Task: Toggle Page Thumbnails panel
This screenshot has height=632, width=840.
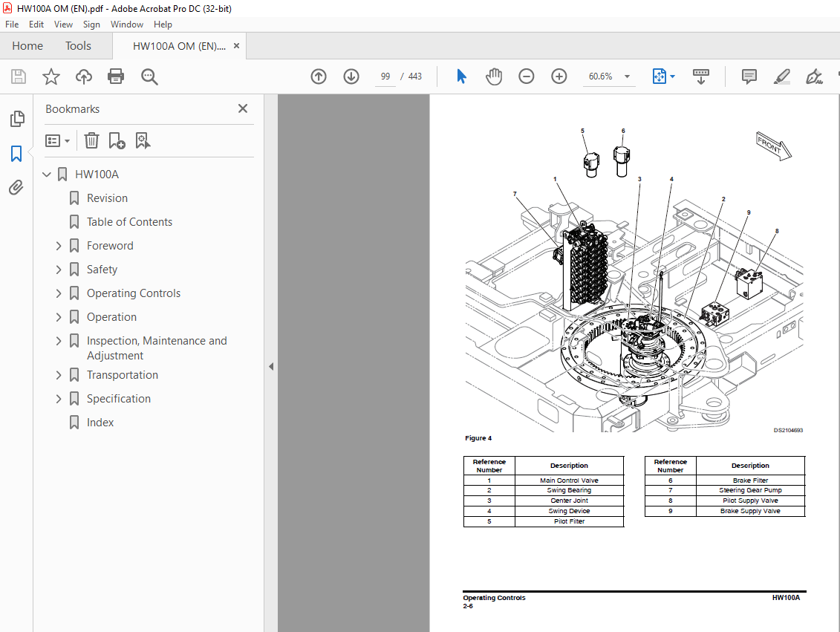Action: (x=16, y=119)
